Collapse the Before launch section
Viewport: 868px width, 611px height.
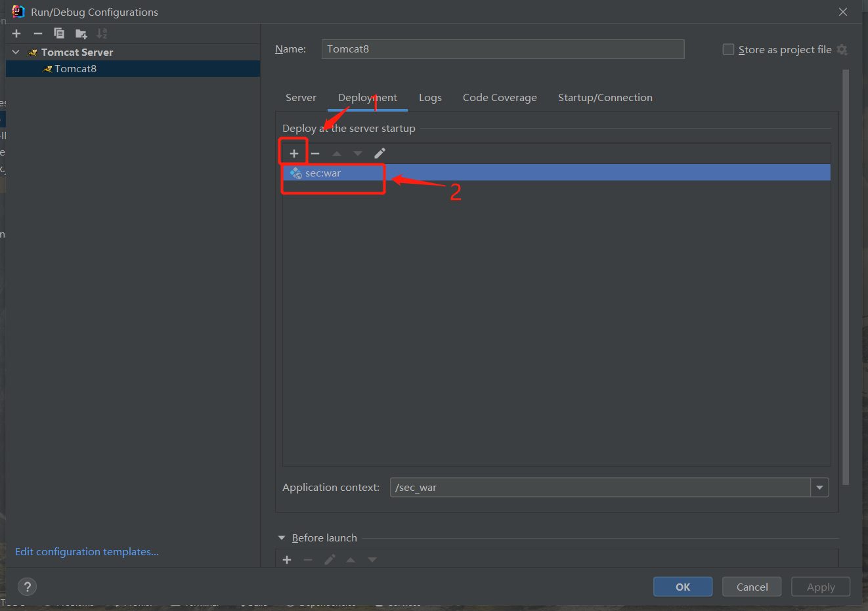pos(282,538)
